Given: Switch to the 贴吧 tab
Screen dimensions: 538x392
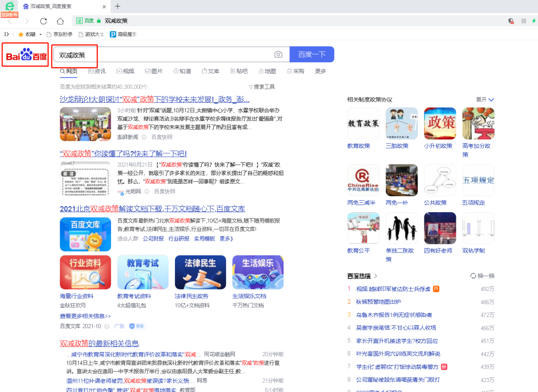Looking at the screenshot, I should pos(239,71).
